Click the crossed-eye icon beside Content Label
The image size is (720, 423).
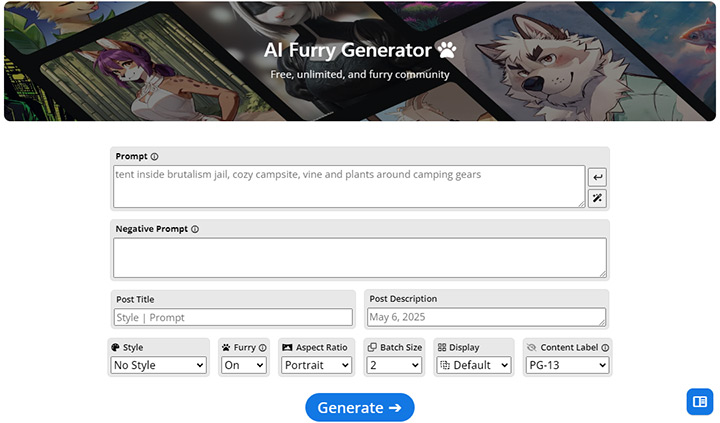pyautogui.click(x=532, y=348)
